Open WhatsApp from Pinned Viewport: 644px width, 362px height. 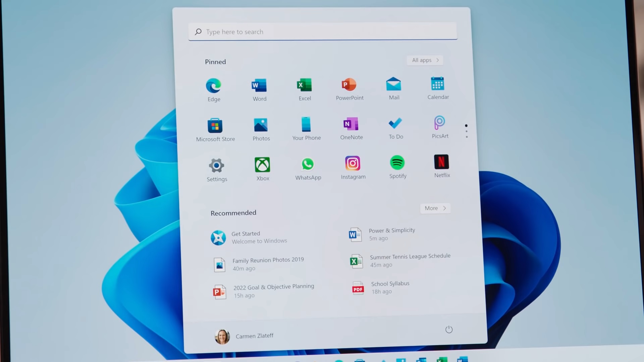[308, 168]
